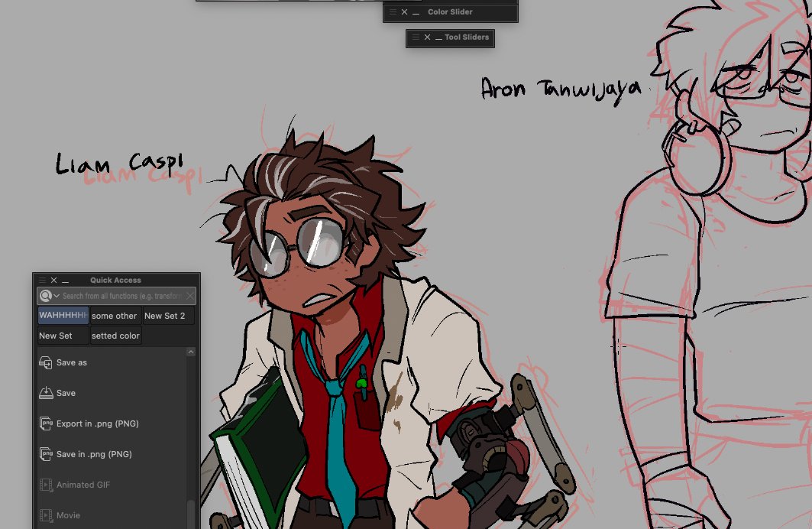Choose the Animated GIF label
The width and height of the screenshot is (812, 529).
point(82,485)
